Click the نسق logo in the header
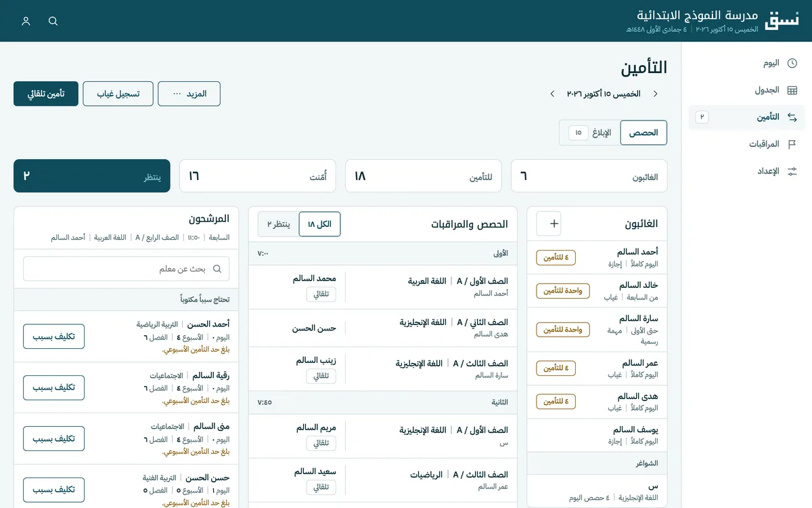 coord(782,20)
